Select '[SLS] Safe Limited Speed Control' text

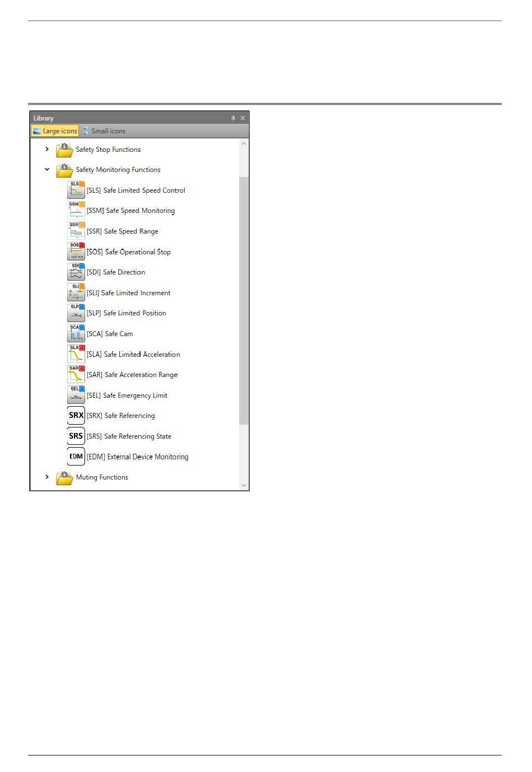click(136, 190)
